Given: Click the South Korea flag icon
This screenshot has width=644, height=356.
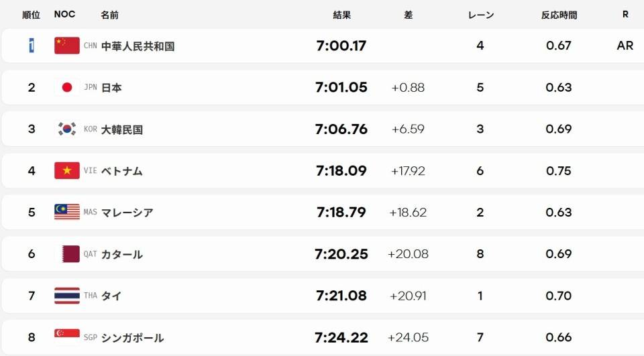Looking at the screenshot, I should [x=67, y=129].
